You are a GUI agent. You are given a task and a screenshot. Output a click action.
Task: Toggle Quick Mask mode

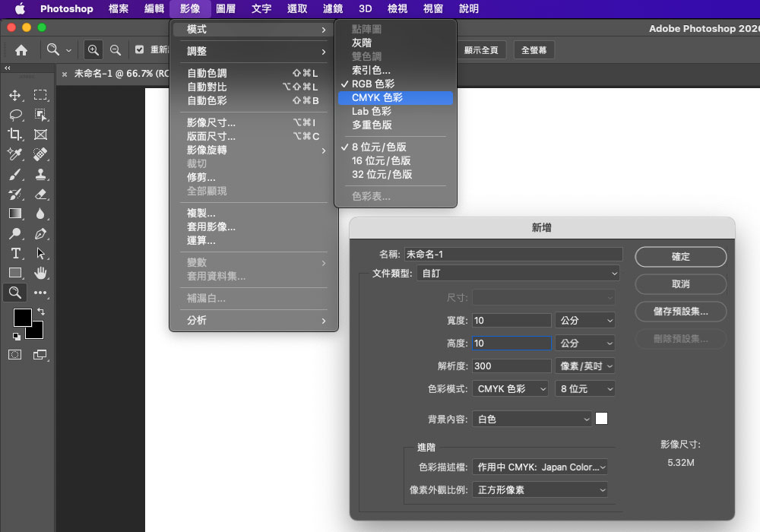14,354
